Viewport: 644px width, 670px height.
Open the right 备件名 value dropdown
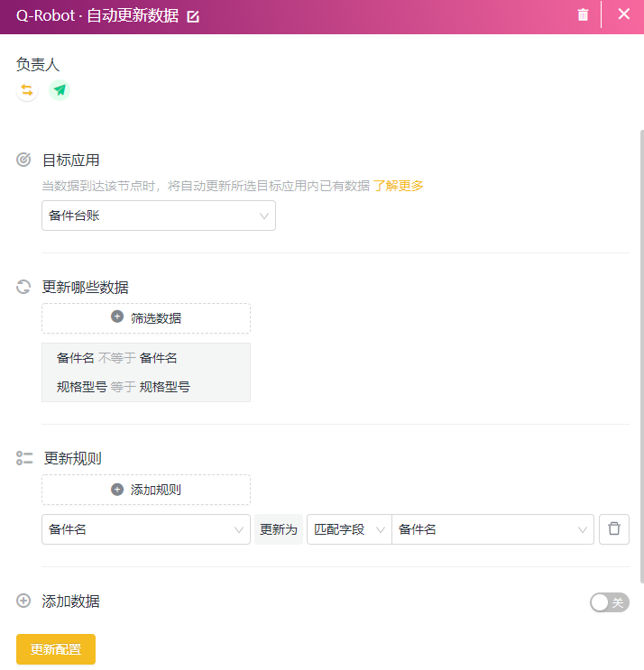tap(492, 529)
